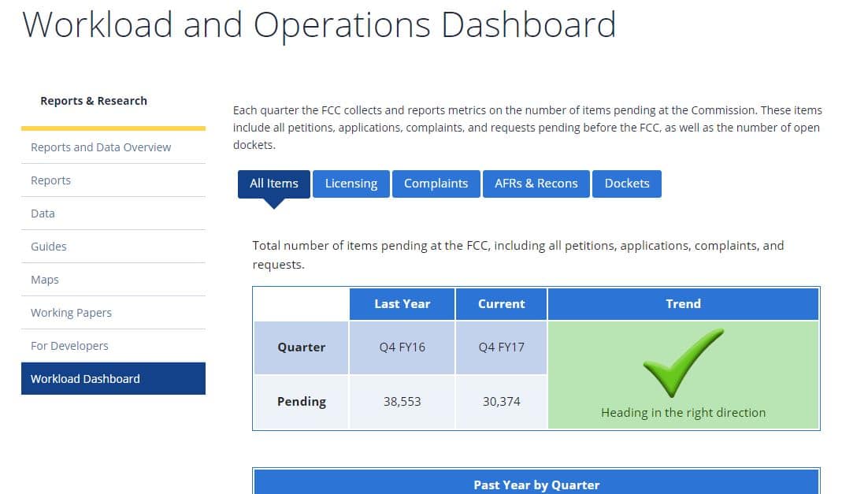Switch to the Dockets tab
Screen dimensions: 868x494
(x=626, y=184)
